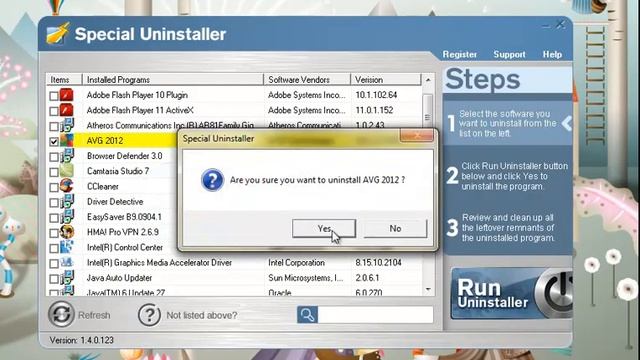Click the Version: 1.4.0.123 status text
This screenshot has height=360, width=640.
coord(82,340)
